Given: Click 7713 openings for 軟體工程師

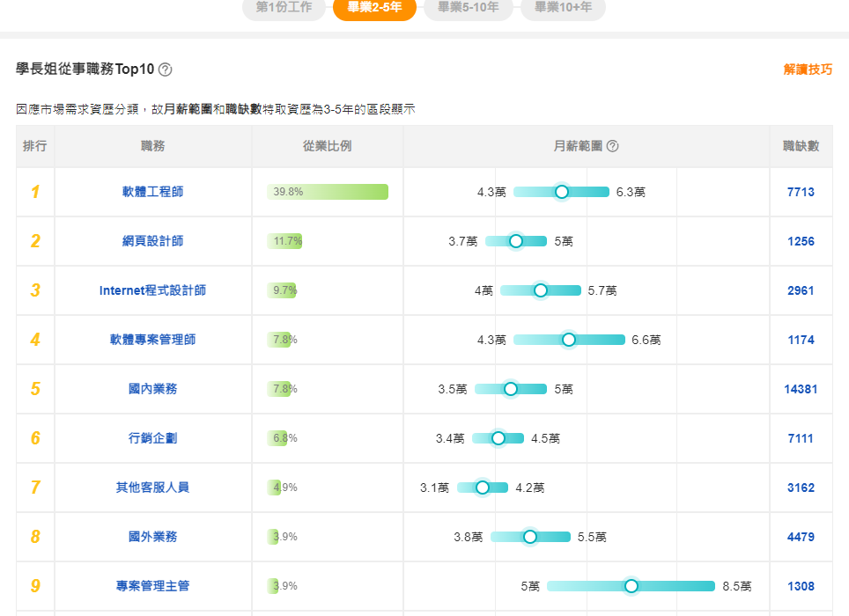Looking at the screenshot, I should (x=801, y=192).
